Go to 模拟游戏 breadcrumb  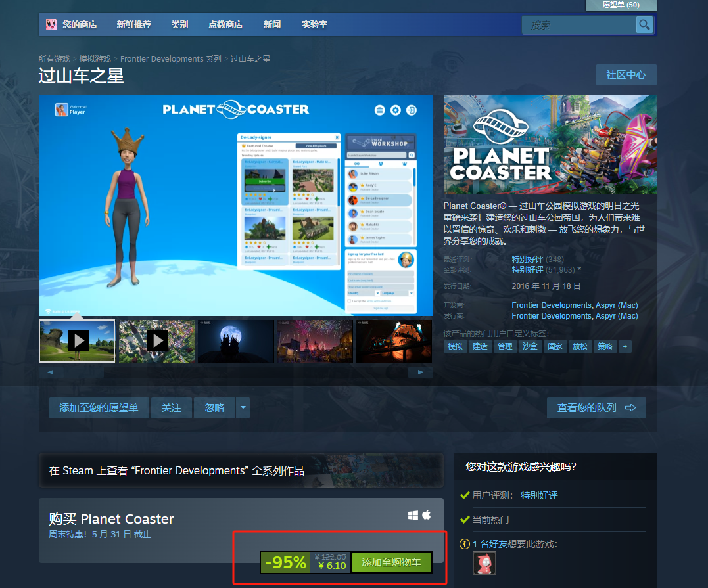[x=95, y=58]
